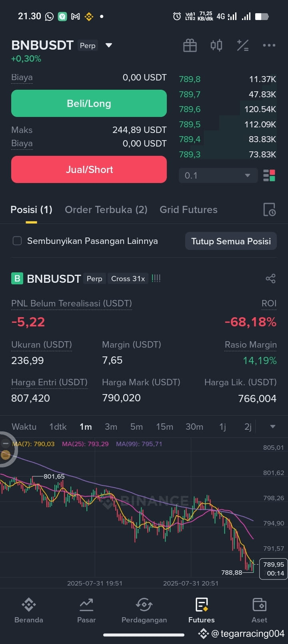This screenshot has width=288, height=644.
Task: Open the gift box rewards icon
Action: [x=190, y=45]
